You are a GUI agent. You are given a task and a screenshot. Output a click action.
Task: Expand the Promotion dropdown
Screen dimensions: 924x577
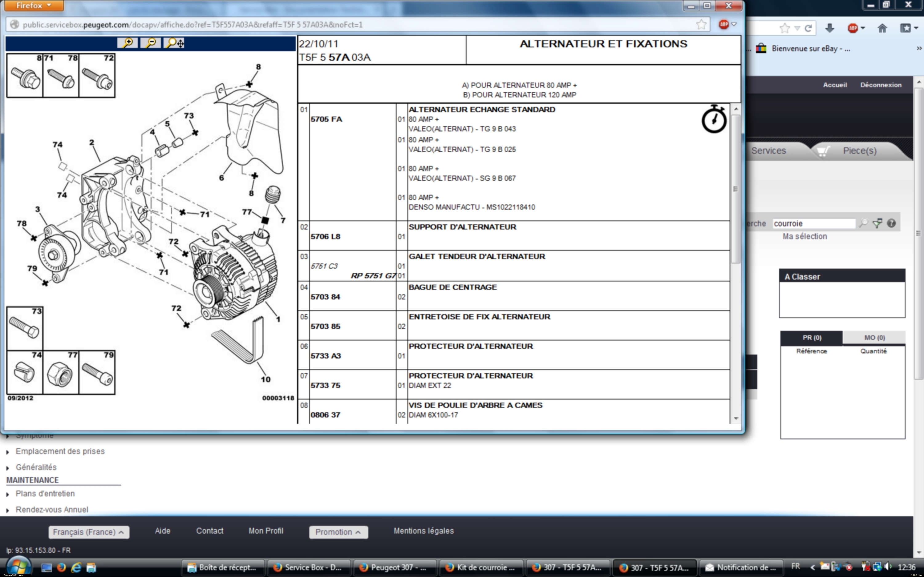[338, 532]
